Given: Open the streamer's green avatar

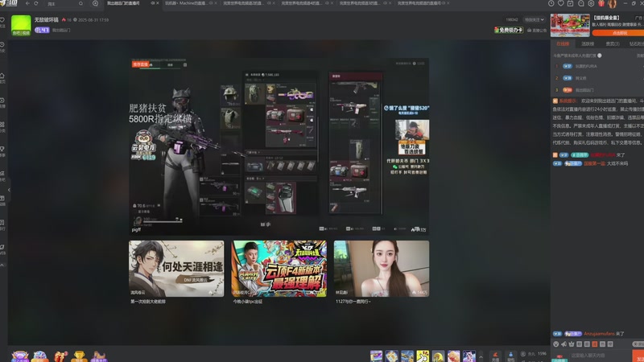Looking at the screenshot, I should [x=21, y=25].
